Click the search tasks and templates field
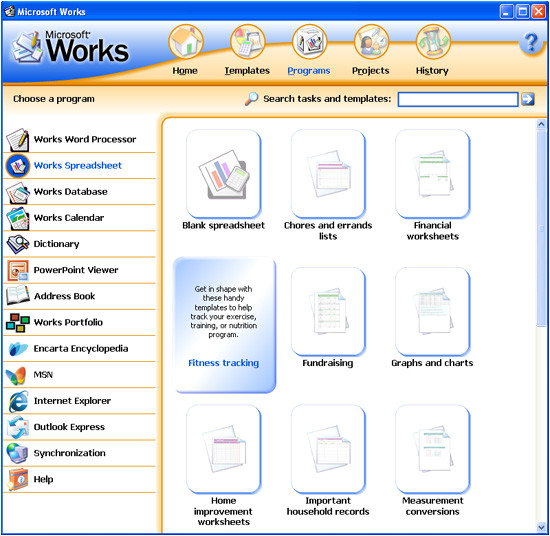The width and height of the screenshot is (550, 536). tap(458, 99)
